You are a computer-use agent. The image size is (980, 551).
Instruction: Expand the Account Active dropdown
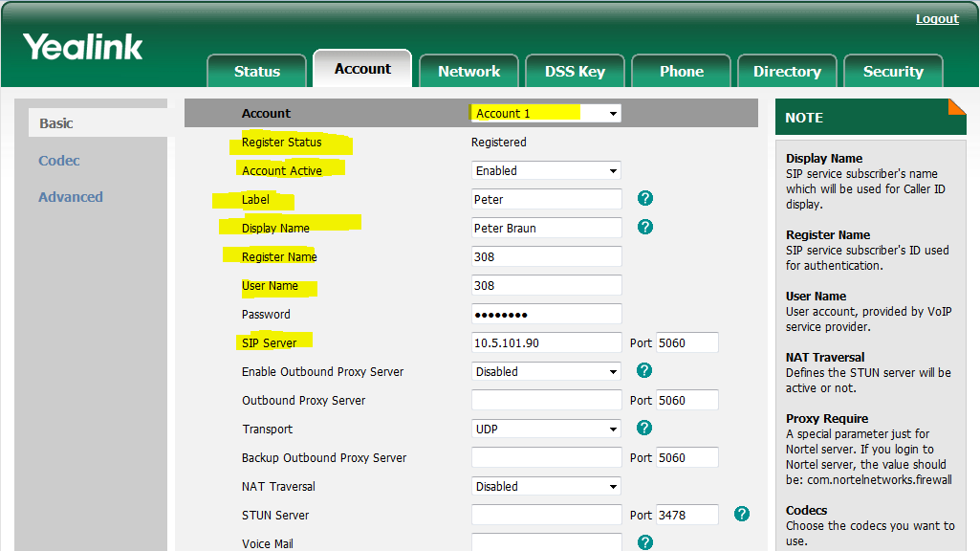[x=546, y=170]
